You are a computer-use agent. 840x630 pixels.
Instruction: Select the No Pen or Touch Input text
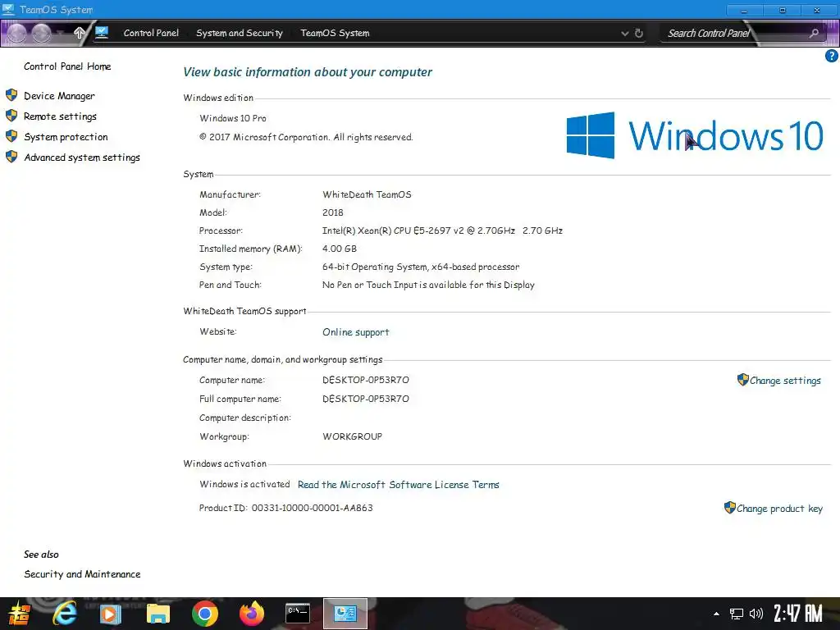click(428, 285)
